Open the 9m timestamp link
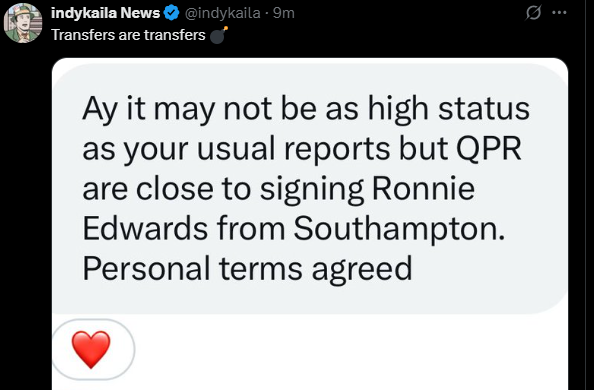 click(284, 13)
